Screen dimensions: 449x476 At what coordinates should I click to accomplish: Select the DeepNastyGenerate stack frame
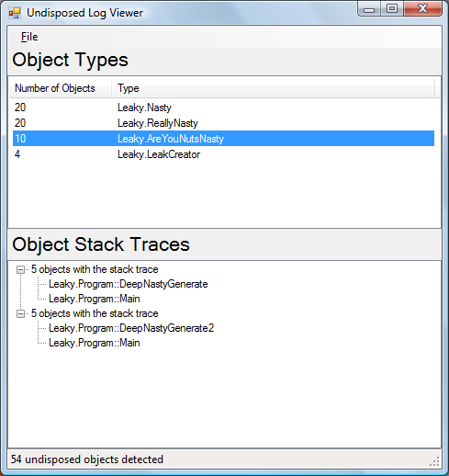[129, 284]
